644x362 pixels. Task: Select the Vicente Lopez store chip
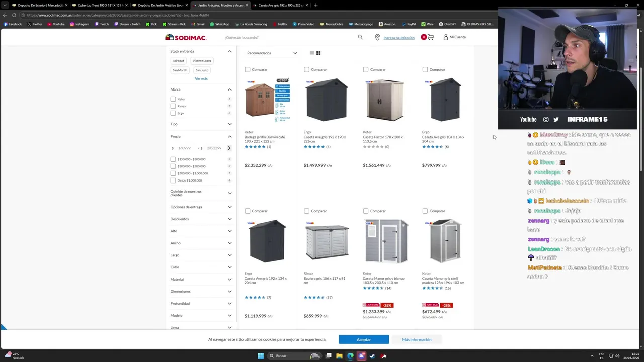(202, 61)
